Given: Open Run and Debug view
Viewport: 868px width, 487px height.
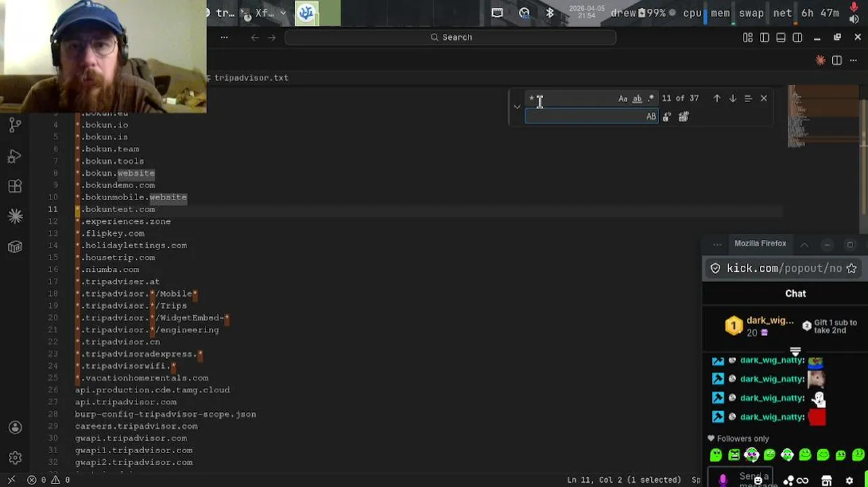Looking at the screenshot, I should (15, 156).
